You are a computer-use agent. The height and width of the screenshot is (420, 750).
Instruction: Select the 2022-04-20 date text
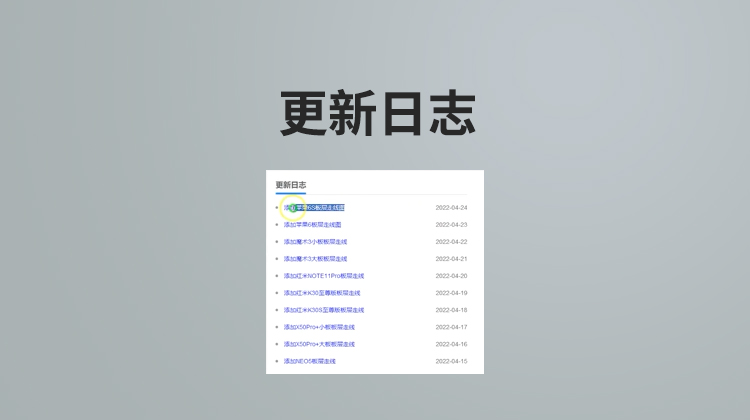pyautogui.click(x=451, y=276)
